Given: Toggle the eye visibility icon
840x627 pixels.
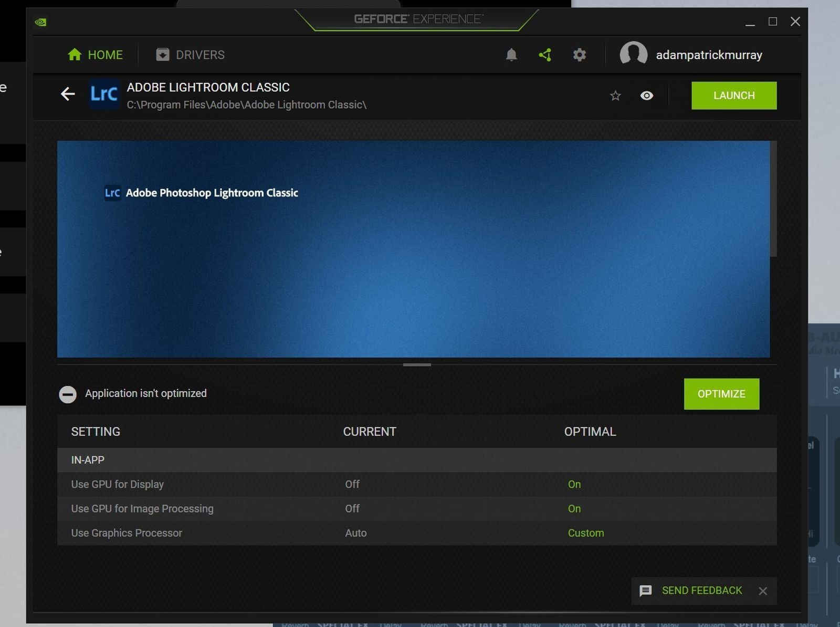Looking at the screenshot, I should [647, 96].
